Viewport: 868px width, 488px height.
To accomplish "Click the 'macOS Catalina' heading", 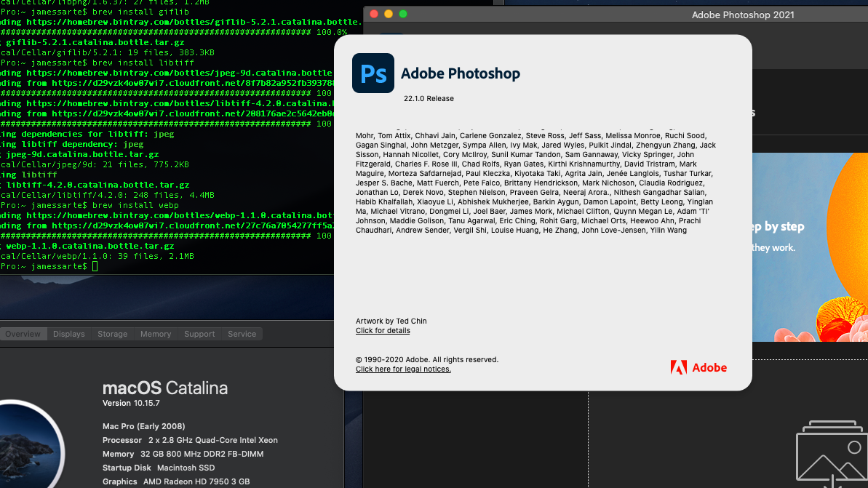I will click(x=165, y=388).
